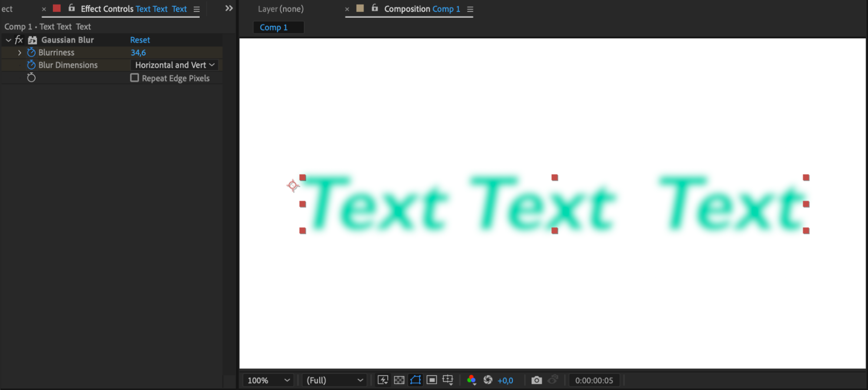Click the text layer anchor point

(293, 186)
